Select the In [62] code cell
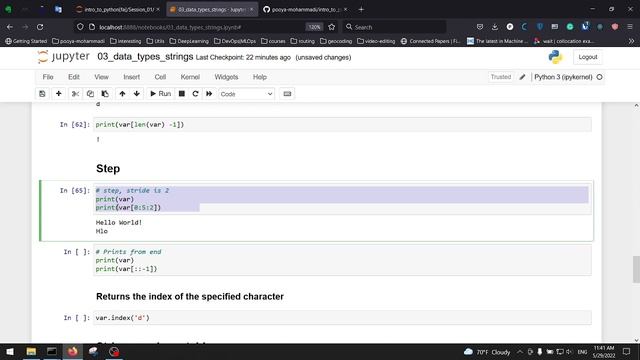Screen dimensions: 640x360 click(342, 124)
